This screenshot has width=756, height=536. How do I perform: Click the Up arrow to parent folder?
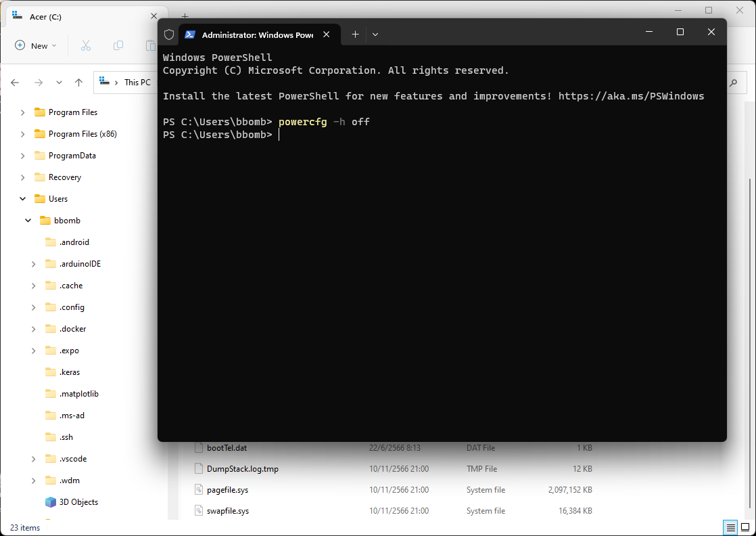pos(78,83)
